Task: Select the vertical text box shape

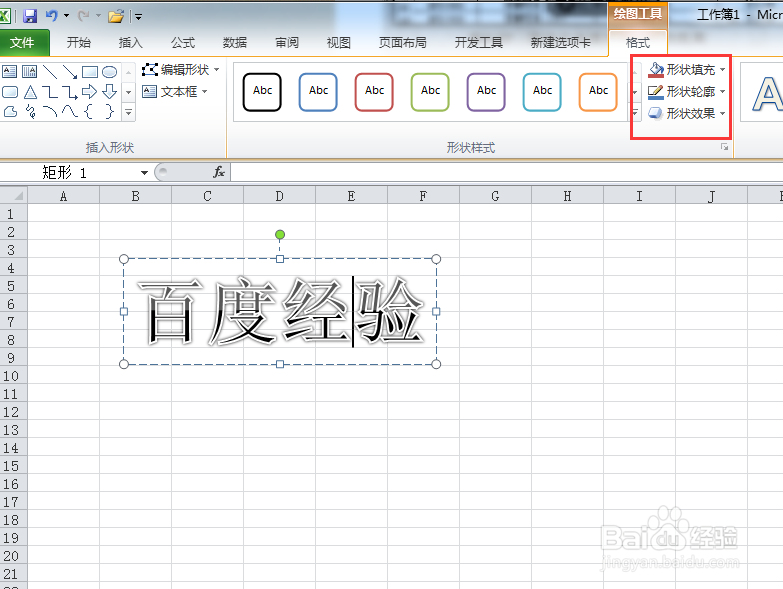Action: tap(29, 72)
